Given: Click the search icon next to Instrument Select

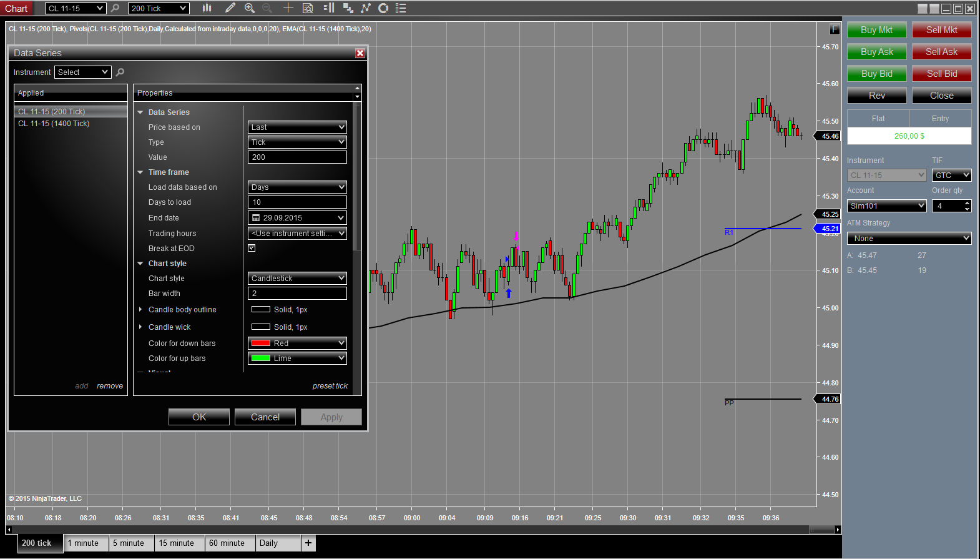Looking at the screenshot, I should tap(120, 72).
